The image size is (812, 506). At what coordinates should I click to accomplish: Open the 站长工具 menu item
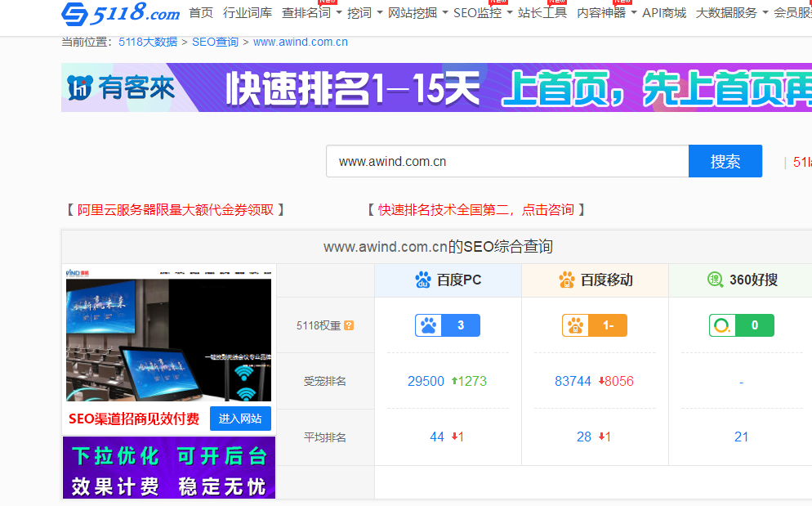(x=542, y=12)
